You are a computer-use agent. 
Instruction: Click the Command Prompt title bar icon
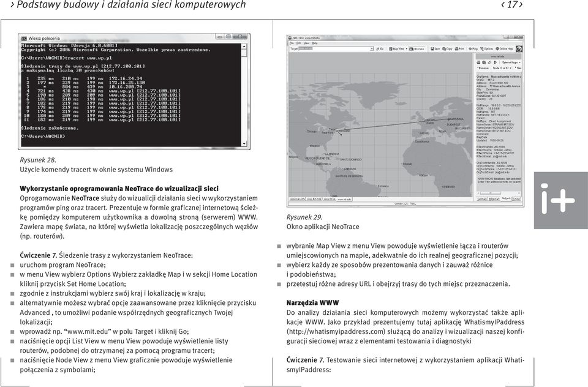(24, 38)
